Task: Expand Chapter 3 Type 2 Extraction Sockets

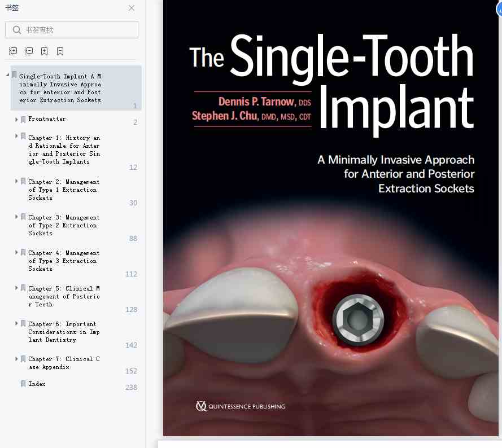Action: pos(16,217)
